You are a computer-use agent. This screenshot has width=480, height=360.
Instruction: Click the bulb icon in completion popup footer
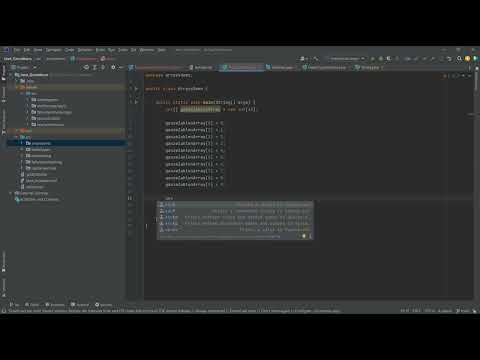[x=304, y=236]
